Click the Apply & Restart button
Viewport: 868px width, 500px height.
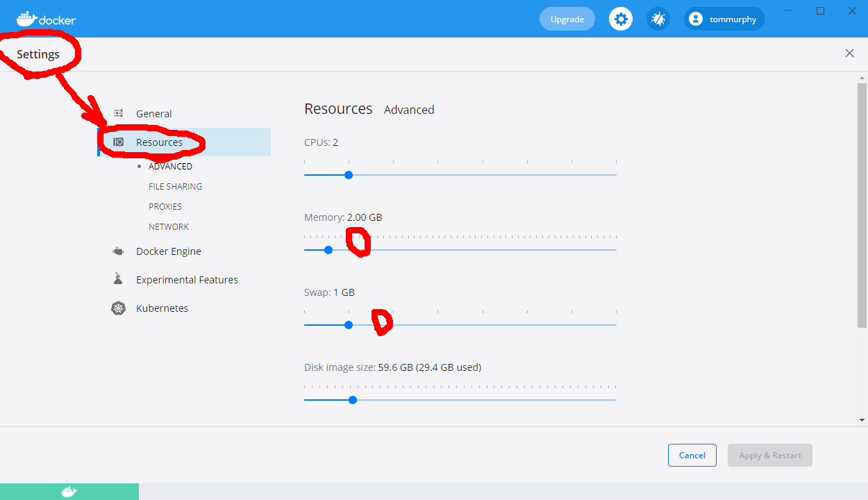coord(769,456)
